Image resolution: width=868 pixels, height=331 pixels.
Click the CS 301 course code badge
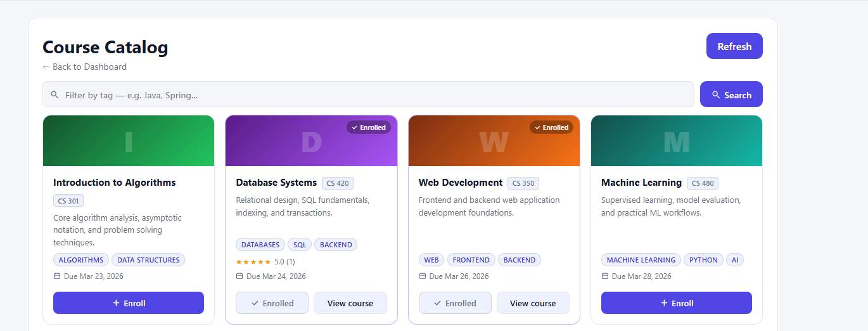tap(68, 201)
